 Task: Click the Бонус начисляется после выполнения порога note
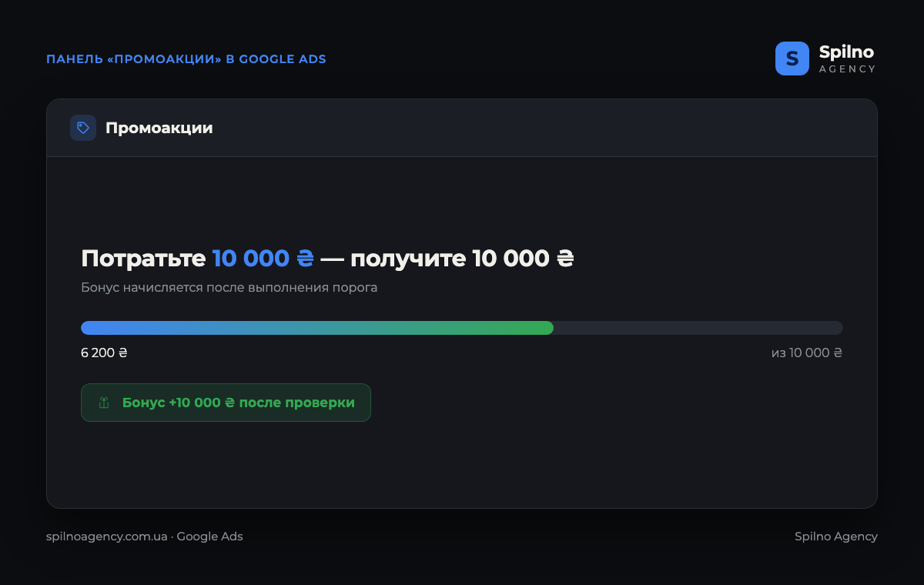[x=229, y=288]
